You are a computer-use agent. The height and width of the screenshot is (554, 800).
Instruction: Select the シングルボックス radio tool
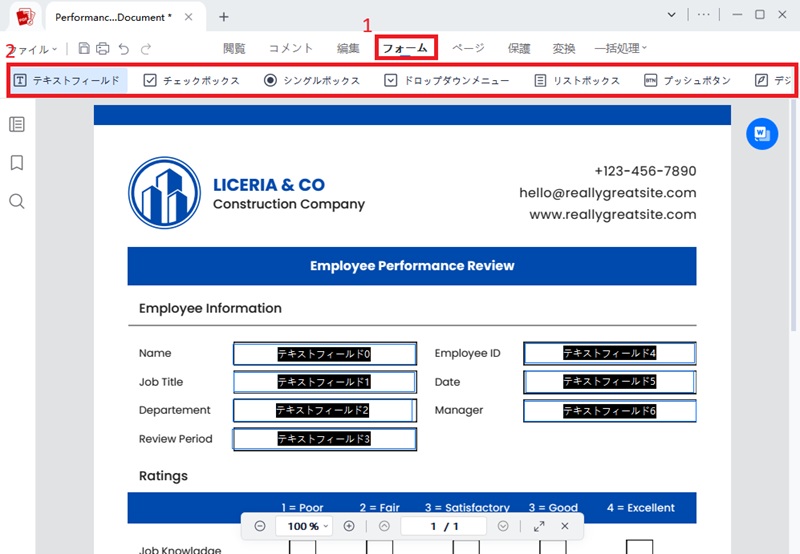312,81
